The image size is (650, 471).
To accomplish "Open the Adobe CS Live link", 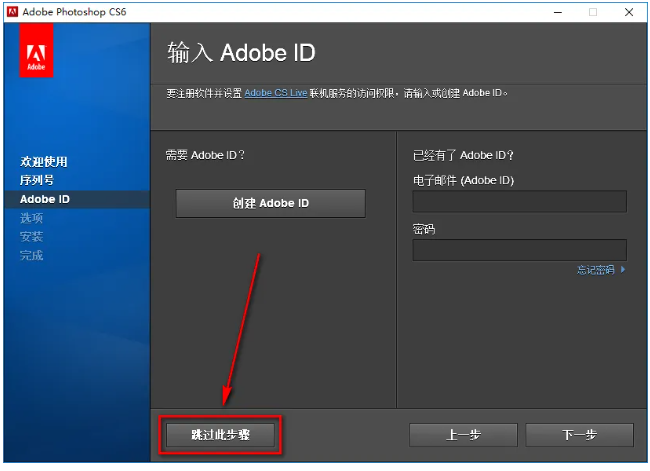I will (276, 92).
